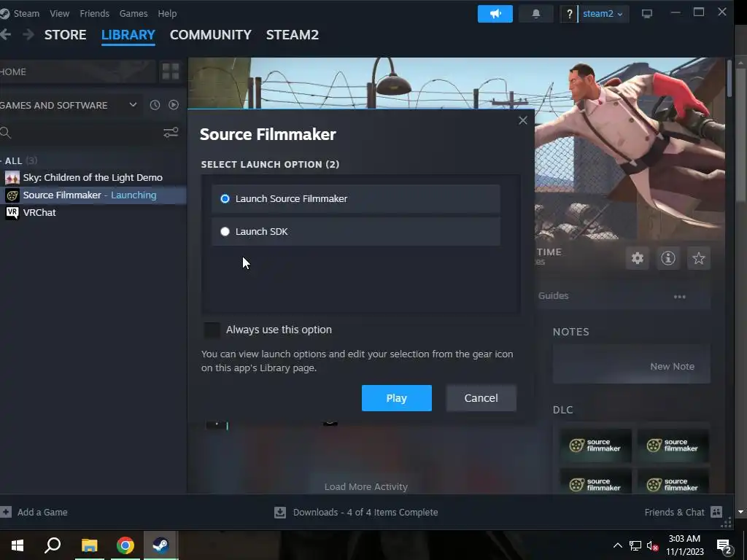
Task: Open the Windows action center notifications
Action: tap(724, 545)
